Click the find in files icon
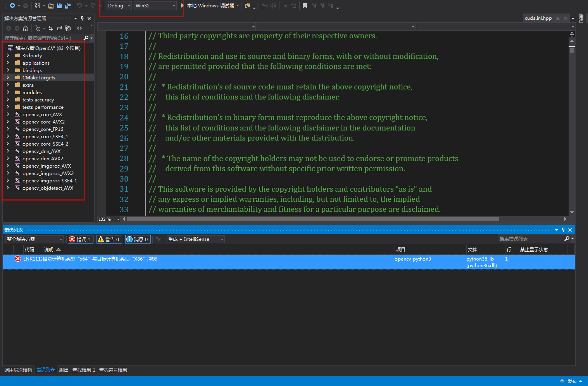588x386 pixels. point(247,5)
